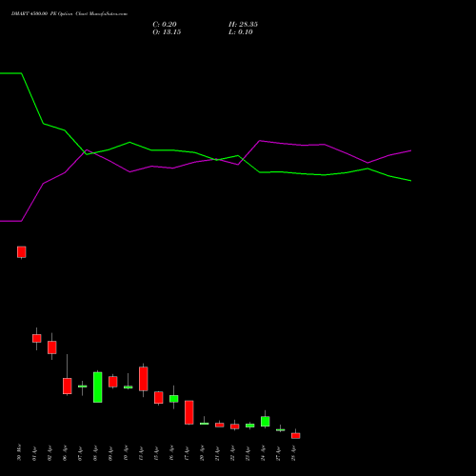Click the 06 Apr date label

[65, 453]
